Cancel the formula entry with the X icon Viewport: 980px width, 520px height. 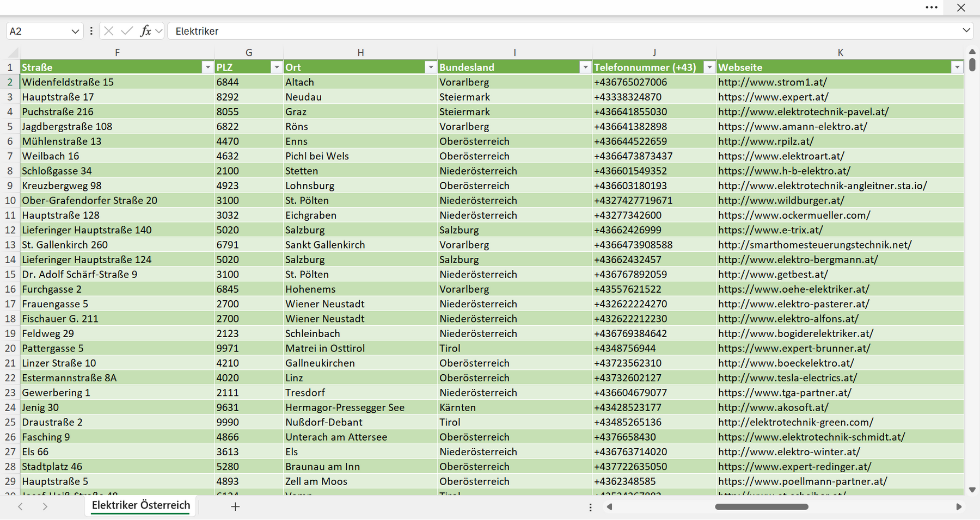tap(108, 31)
